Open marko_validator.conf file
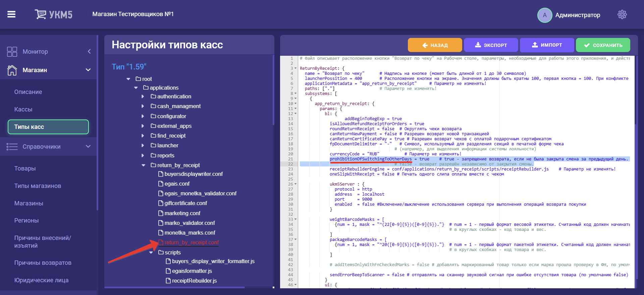Viewport: 644px width, 295px height. pyautogui.click(x=190, y=223)
